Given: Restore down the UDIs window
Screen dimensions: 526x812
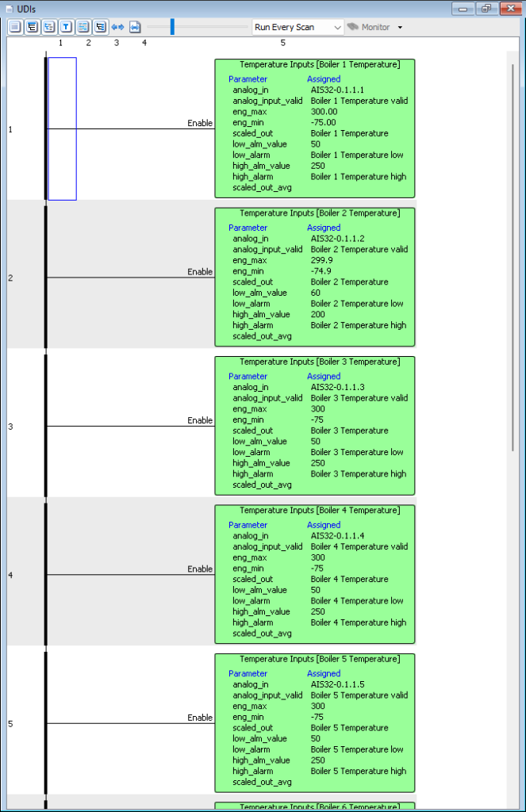Looking at the screenshot, I should click(486, 8).
